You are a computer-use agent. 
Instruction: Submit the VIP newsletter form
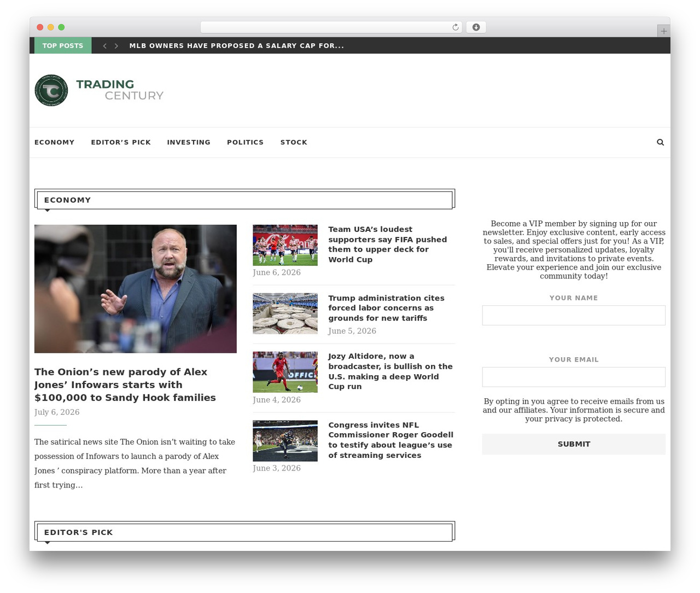[x=574, y=444]
